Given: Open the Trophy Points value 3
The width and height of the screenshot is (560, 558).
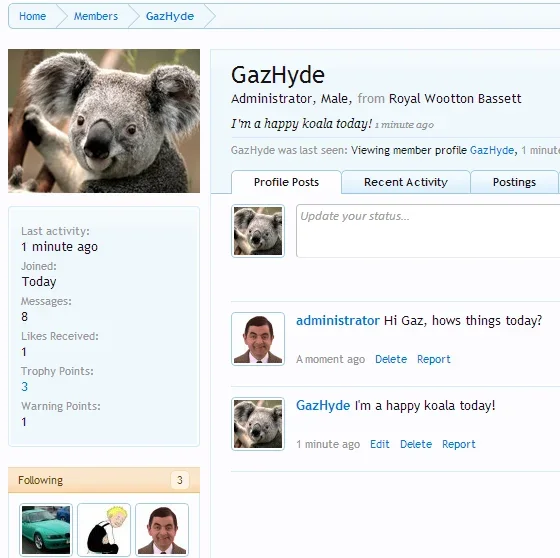Looking at the screenshot, I should click(x=24, y=387).
